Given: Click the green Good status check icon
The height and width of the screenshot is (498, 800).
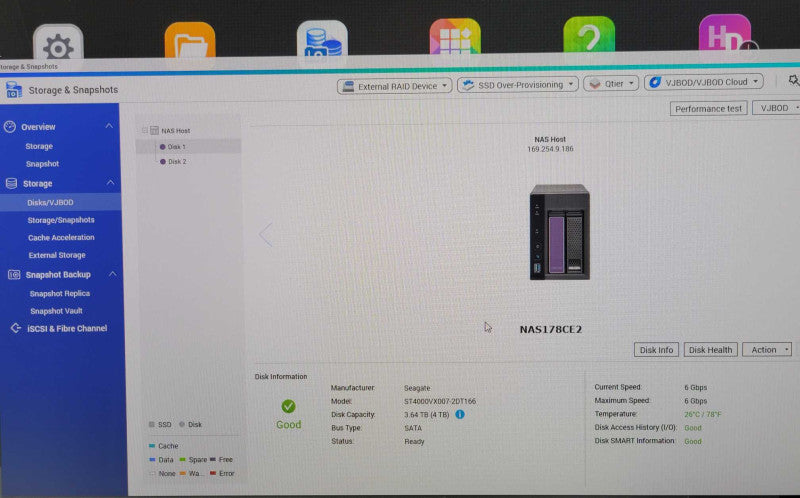Looking at the screenshot, I should [x=288, y=406].
